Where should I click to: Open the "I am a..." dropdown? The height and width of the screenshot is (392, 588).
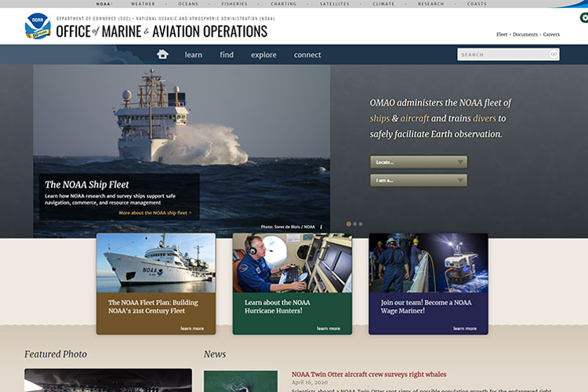[x=419, y=180]
